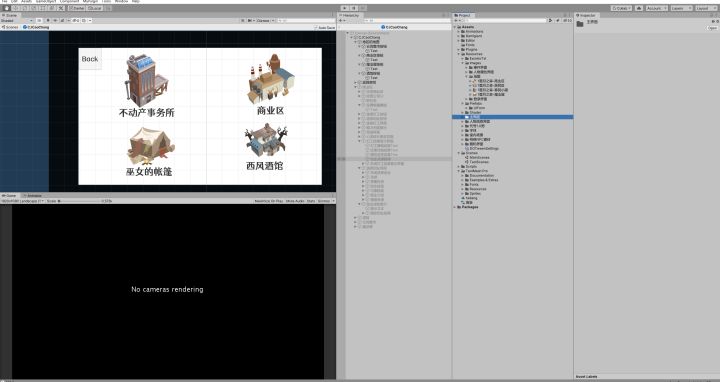This screenshot has width=720, height=382.
Task: Open the Layout dropdown
Action: pos(706,8)
